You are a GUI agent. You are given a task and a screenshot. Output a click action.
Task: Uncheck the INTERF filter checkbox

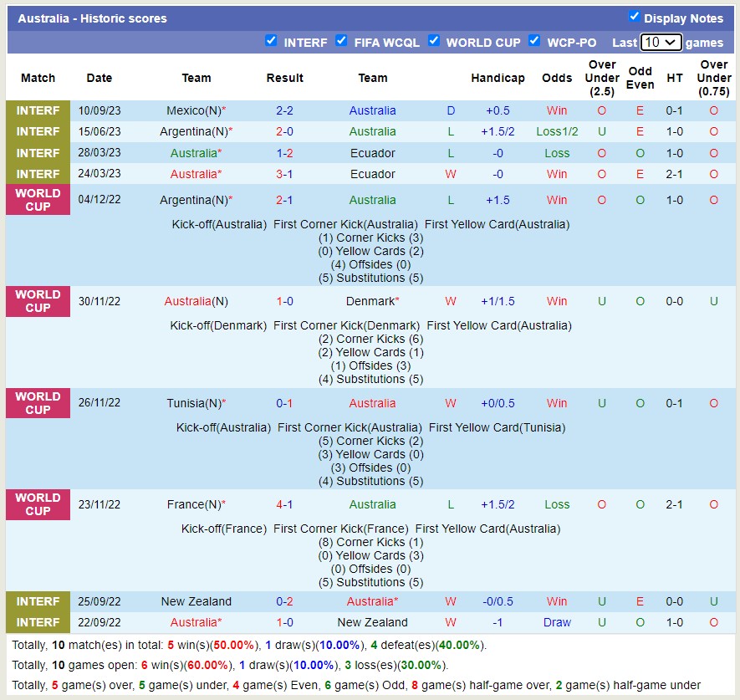(x=271, y=40)
